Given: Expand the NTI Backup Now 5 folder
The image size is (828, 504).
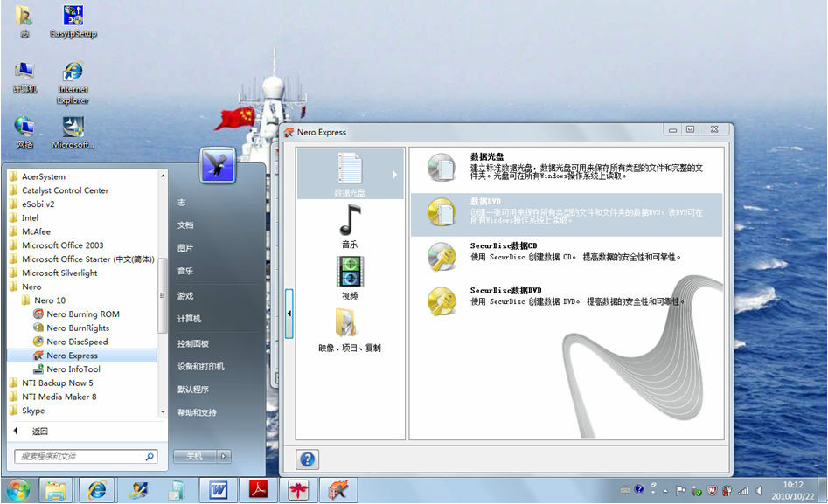Looking at the screenshot, I should pyautogui.click(x=58, y=383).
